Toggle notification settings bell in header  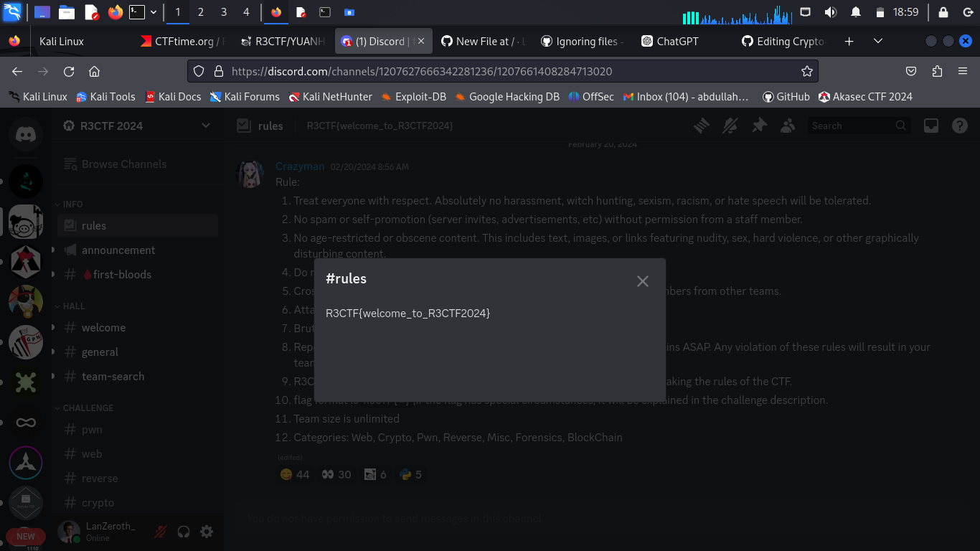[730, 126]
